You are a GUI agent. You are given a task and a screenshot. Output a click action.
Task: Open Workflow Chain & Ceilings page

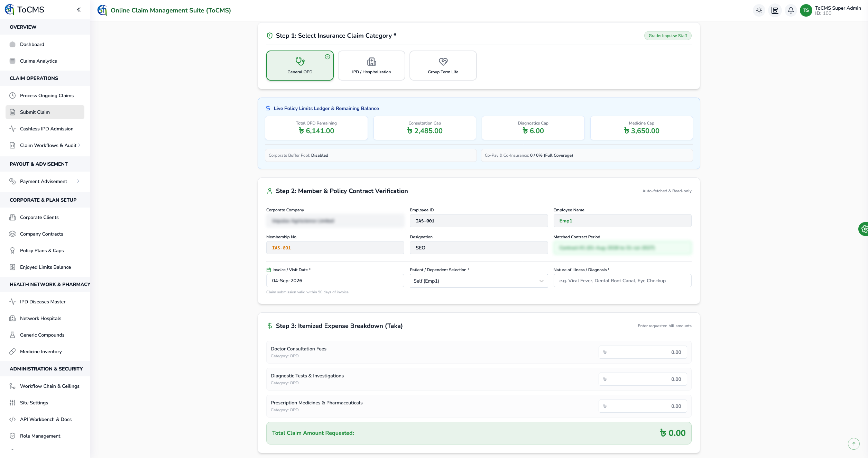point(45,386)
